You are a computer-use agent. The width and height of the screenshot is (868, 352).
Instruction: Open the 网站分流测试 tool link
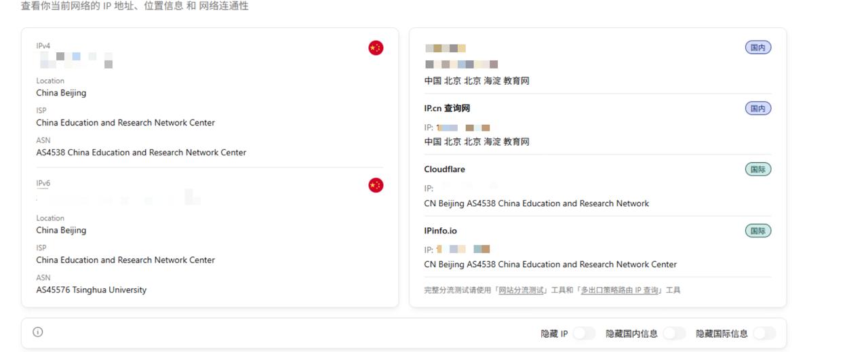(521, 290)
